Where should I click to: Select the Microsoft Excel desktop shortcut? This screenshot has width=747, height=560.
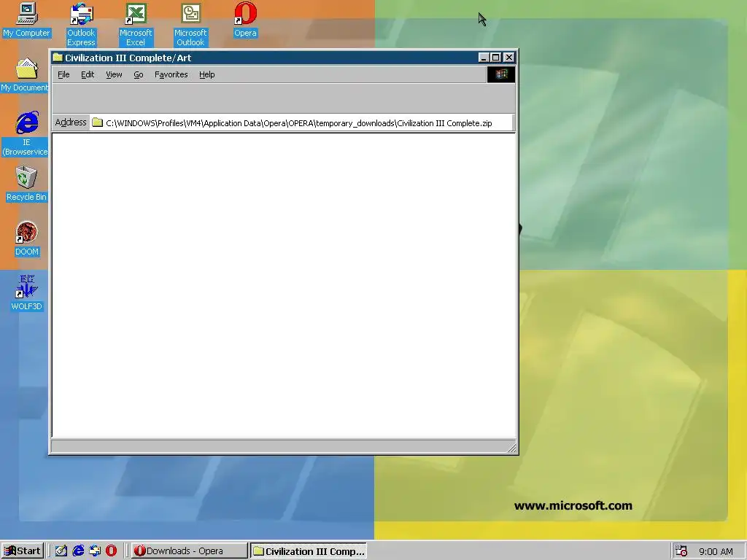pos(135,24)
